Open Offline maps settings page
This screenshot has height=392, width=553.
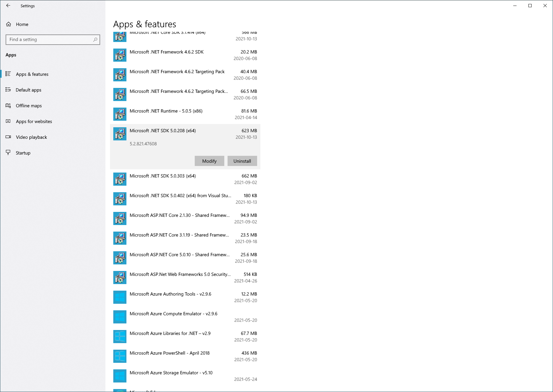click(53, 106)
